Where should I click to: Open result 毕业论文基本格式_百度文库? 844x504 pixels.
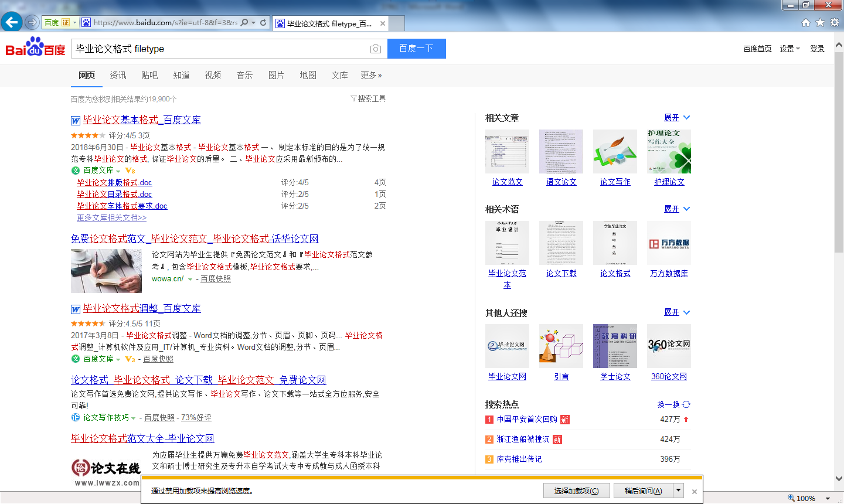pyautogui.click(x=142, y=120)
